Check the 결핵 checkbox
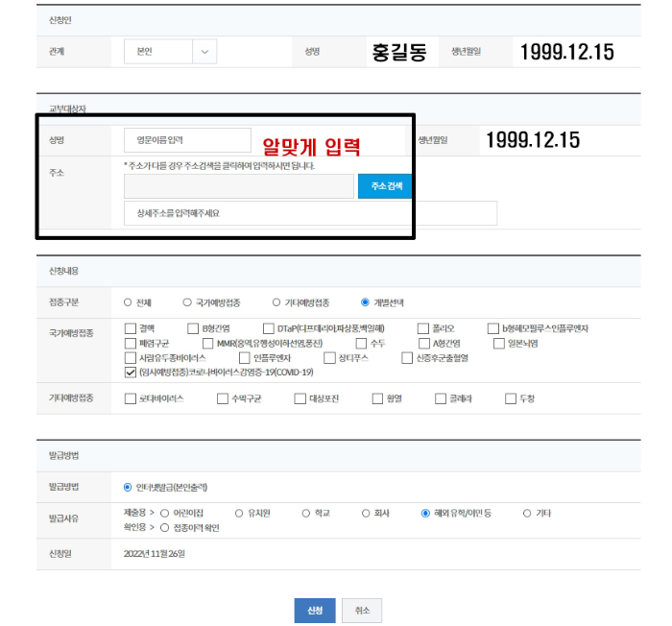The height and width of the screenshot is (626, 672). (x=131, y=328)
